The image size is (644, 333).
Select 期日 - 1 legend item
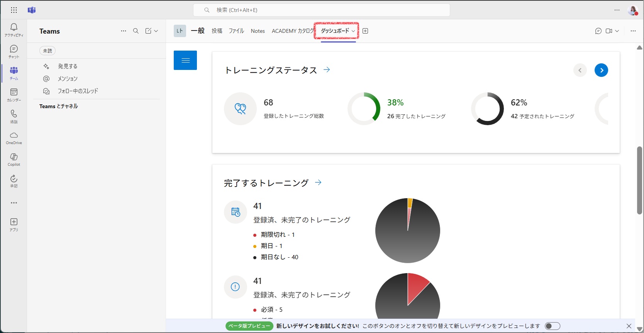click(268, 246)
